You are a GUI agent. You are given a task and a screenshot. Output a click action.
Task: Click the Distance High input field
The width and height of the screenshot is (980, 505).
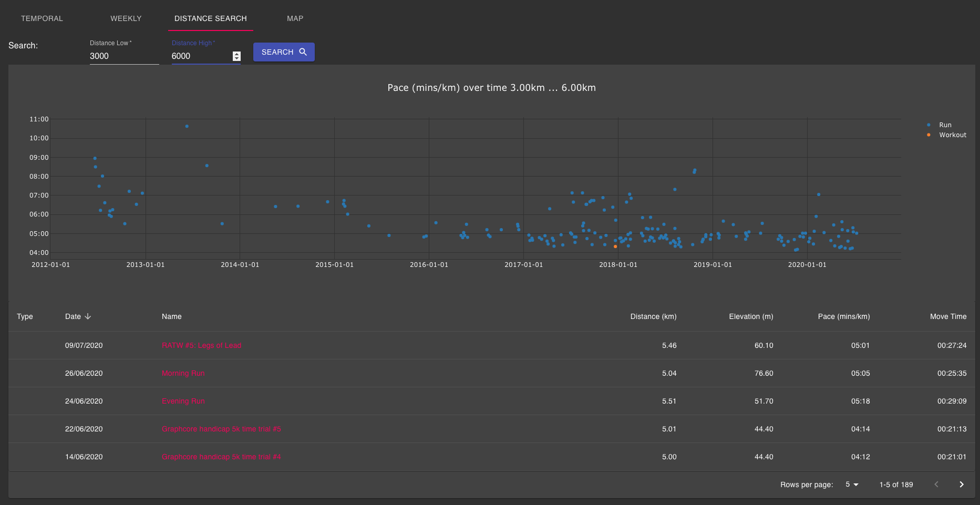201,56
